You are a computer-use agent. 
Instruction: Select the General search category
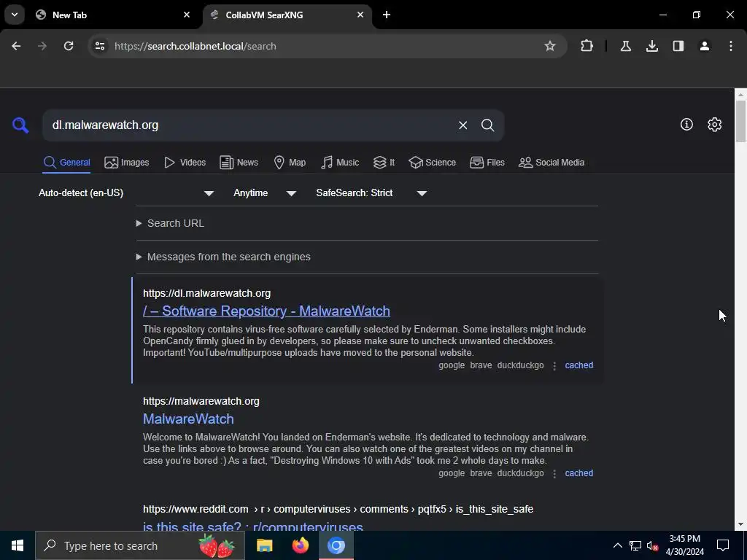pos(66,163)
